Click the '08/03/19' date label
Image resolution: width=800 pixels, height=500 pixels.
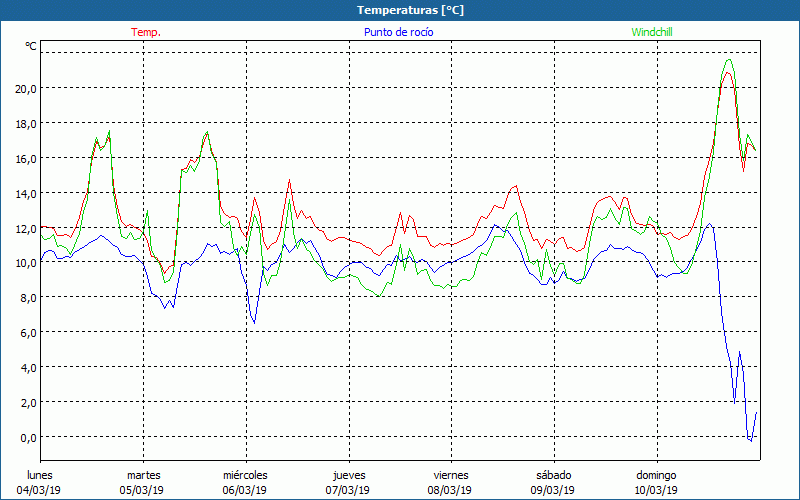[x=449, y=490]
